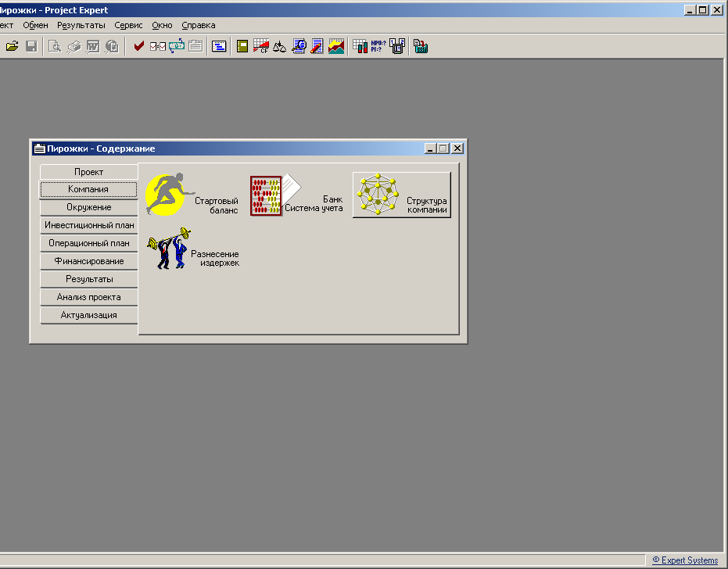Open the Справка menu
The height and width of the screenshot is (569, 728).
(x=199, y=25)
